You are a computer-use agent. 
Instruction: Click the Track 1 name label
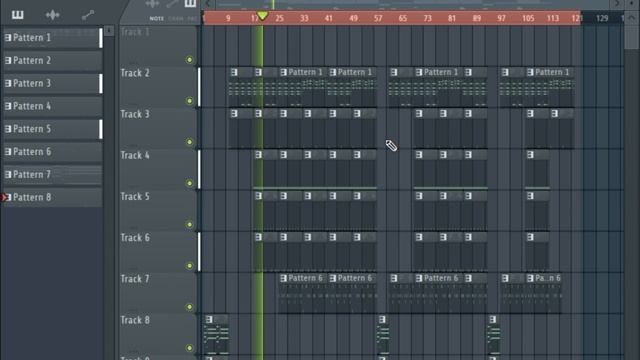(x=135, y=32)
